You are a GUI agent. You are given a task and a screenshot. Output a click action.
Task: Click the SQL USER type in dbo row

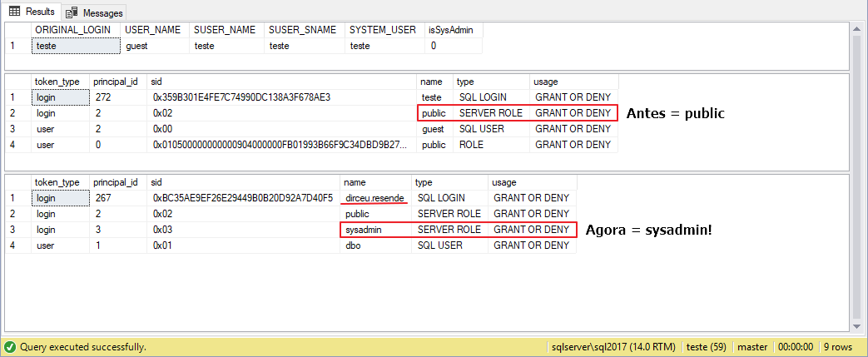(450, 245)
